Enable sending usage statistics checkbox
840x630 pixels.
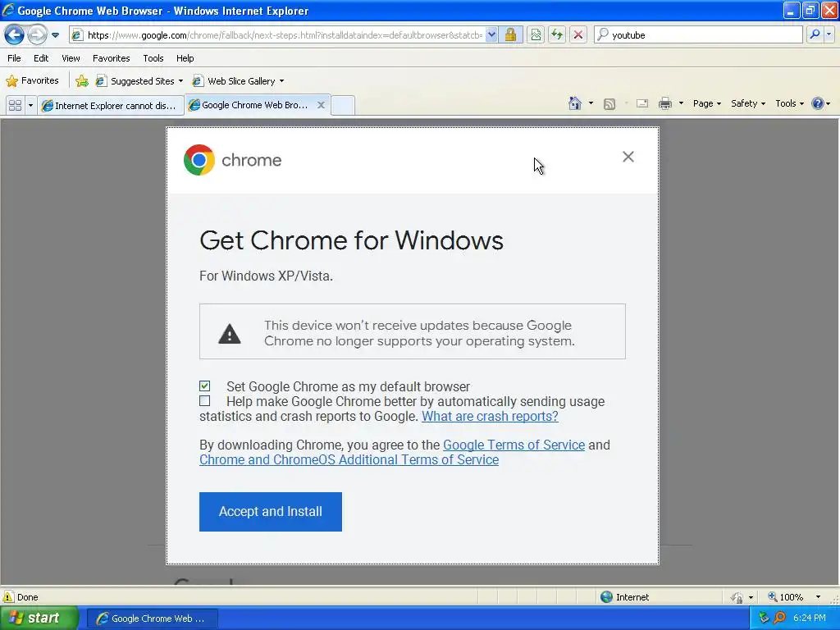click(x=204, y=400)
